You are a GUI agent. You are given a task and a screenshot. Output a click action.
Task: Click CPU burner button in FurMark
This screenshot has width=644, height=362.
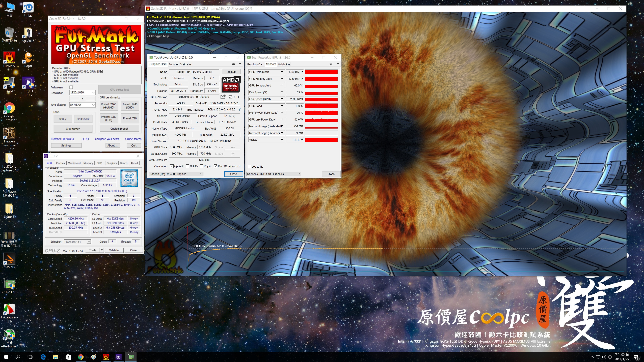(x=73, y=129)
